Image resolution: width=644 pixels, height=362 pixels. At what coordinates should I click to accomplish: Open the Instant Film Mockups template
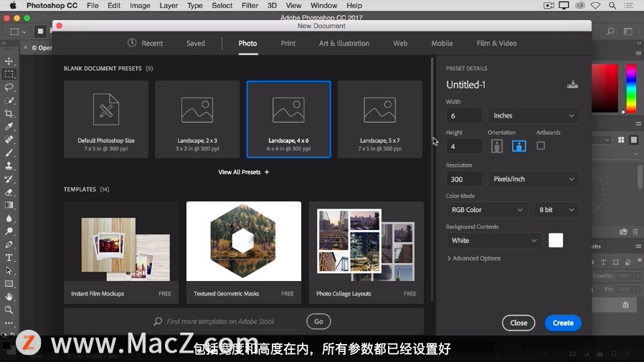point(121,252)
